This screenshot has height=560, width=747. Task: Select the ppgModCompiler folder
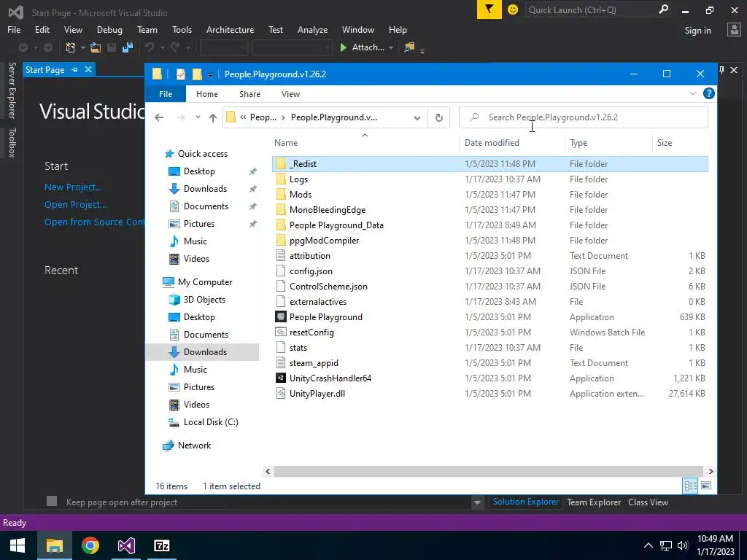point(324,241)
